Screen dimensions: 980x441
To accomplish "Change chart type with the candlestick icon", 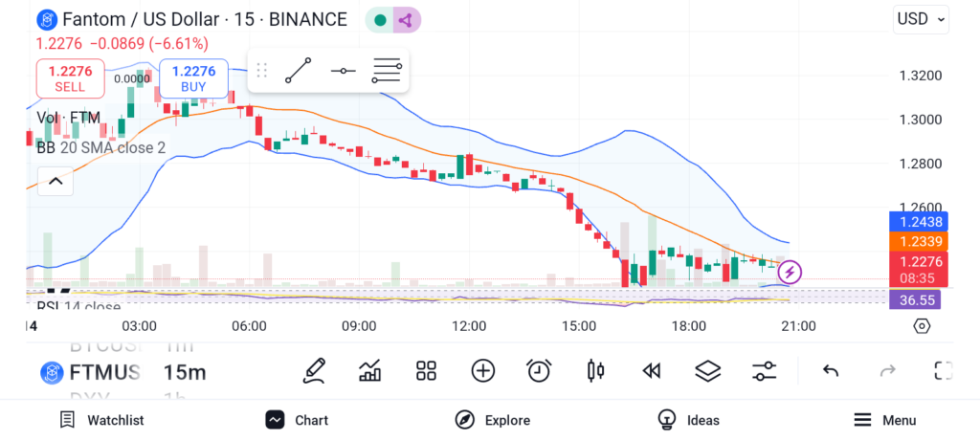I will 595,371.
